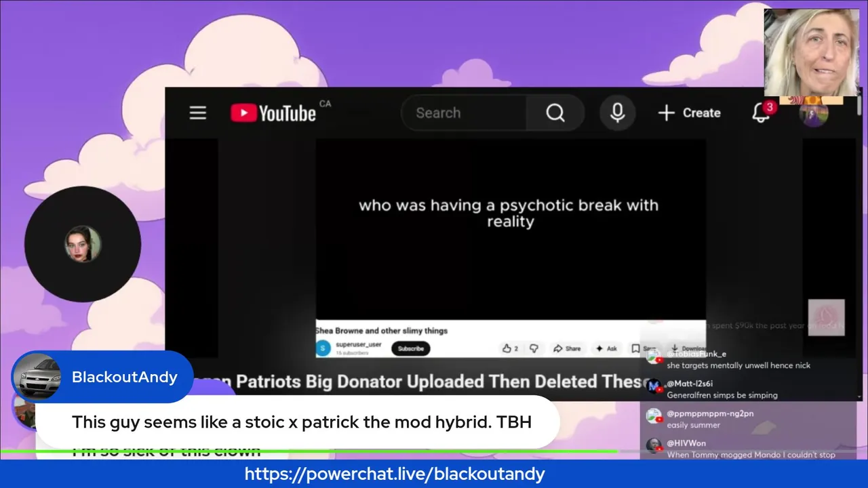868x488 pixels.
Task: Click the Save bookmark icon
Action: [635, 348]
